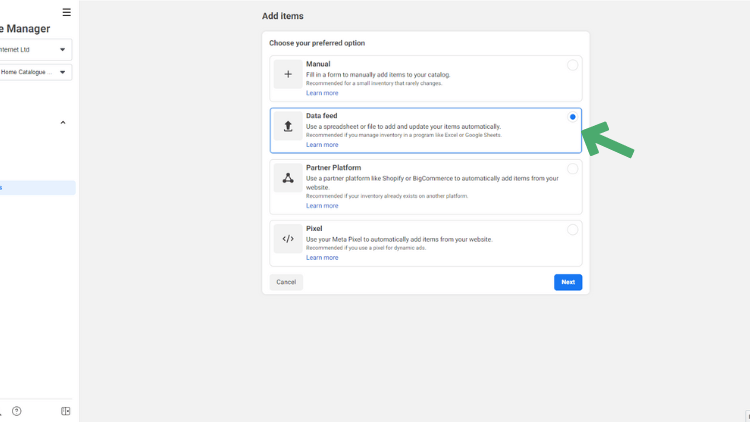750x422 pixels.
Task: Collapse the sidebar section chevron
Action: [x=63, y=122]
